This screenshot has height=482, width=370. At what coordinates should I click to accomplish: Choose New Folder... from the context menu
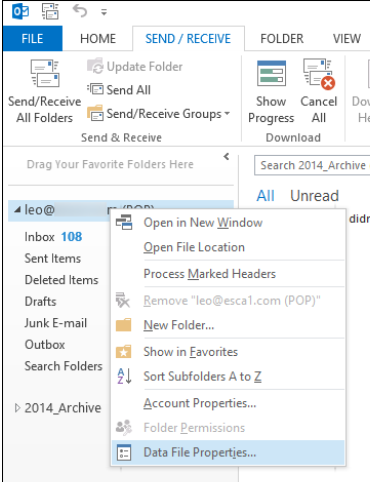point(228,325)
